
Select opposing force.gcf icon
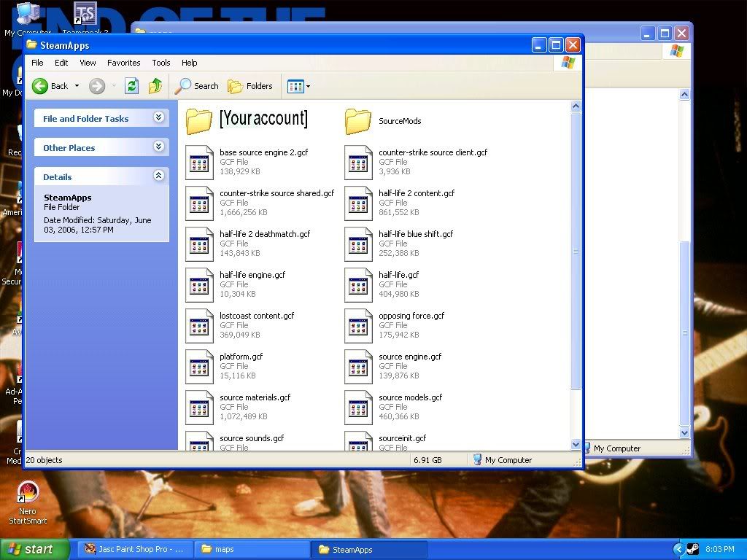pyautogui.click(x=358, y=326)
